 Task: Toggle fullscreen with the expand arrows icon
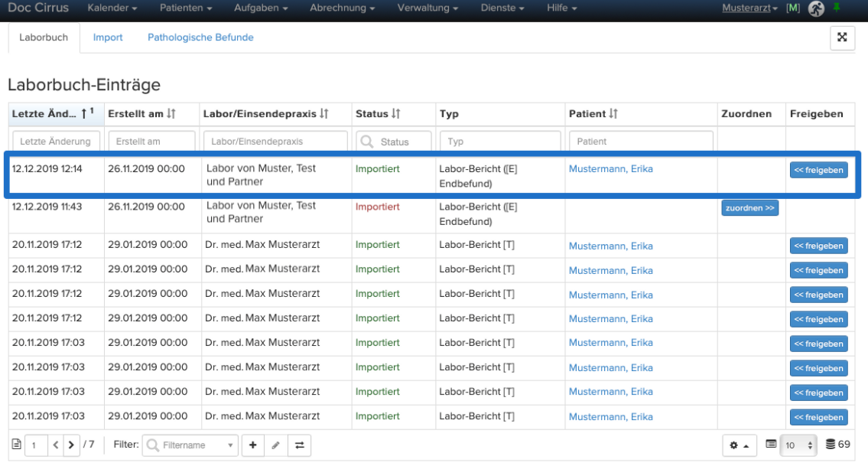pos(842,37)
